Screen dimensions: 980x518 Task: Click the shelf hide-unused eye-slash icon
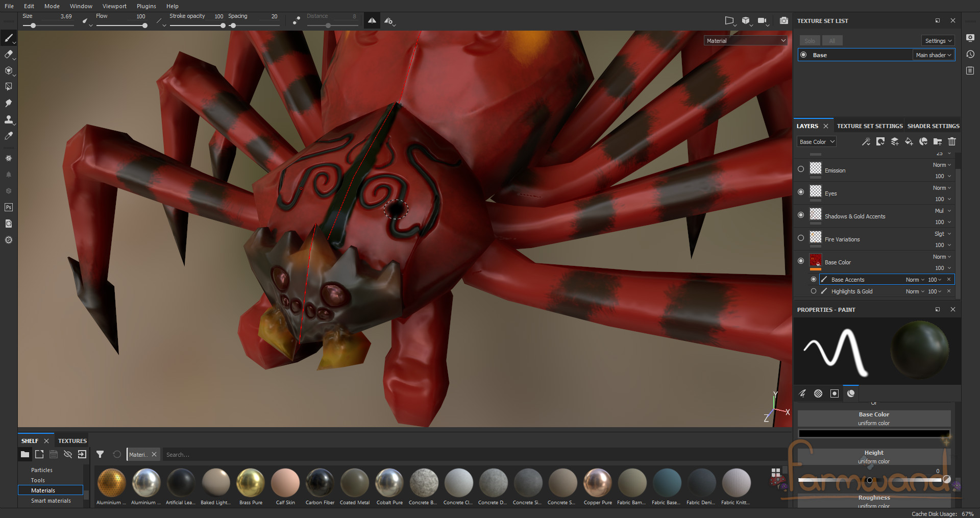(x=68, y=454)
